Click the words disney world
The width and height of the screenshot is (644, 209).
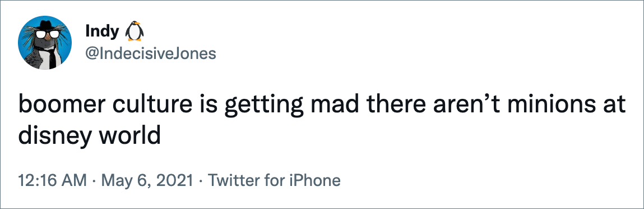point(89,136)
